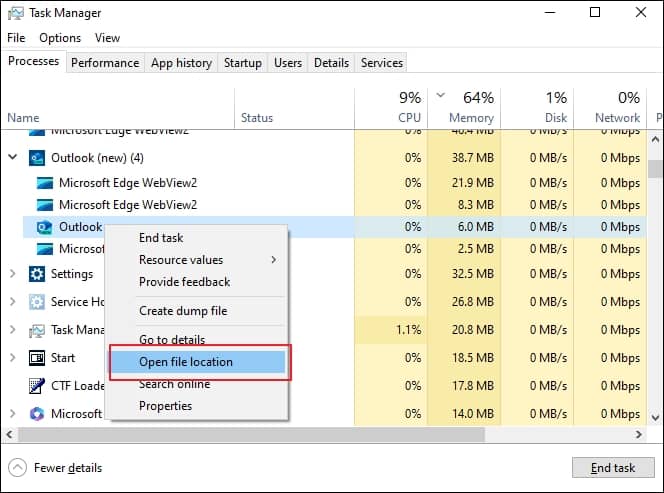The width and height of the screenshot is (664, 493).
Task: Open the Options menu
Action: (60, 38)
